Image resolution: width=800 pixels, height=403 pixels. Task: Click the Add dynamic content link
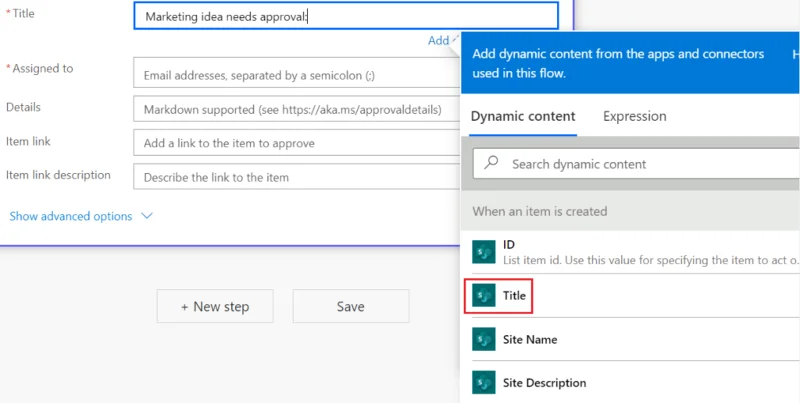(443, 40)
